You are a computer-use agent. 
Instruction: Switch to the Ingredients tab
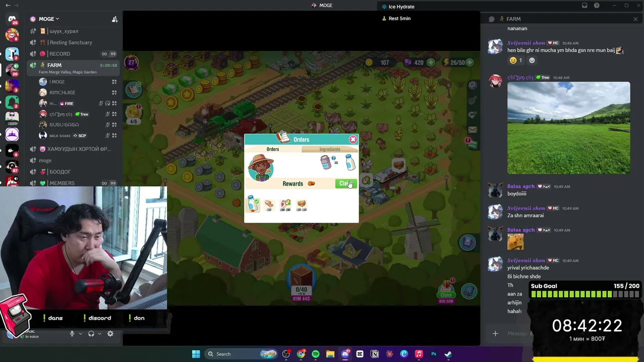(330, 149)
